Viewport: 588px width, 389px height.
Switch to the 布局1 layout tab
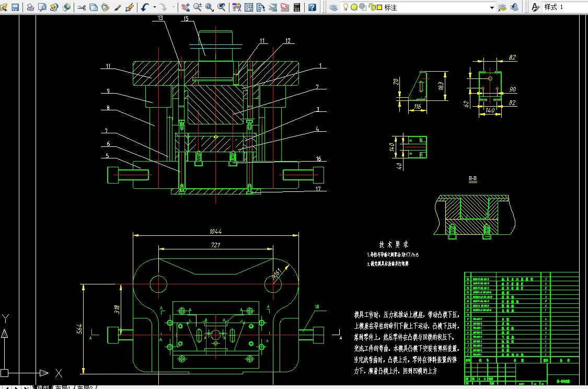[x=63, y=387]
